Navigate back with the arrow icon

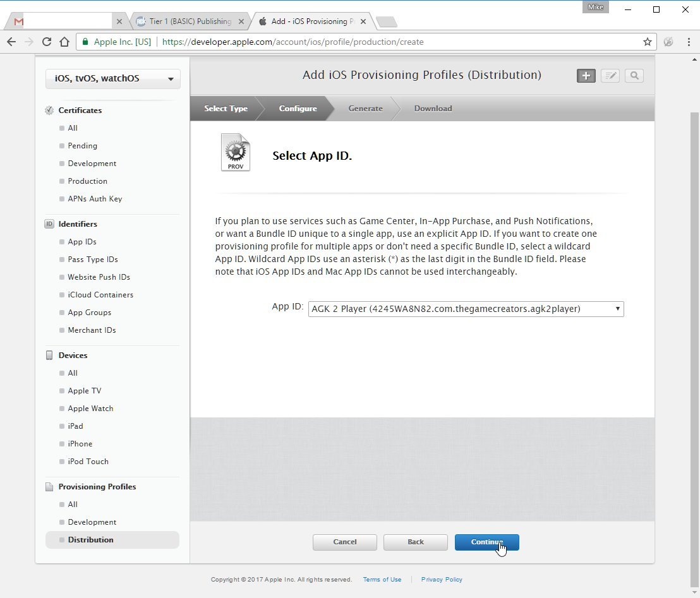(11, 42)
